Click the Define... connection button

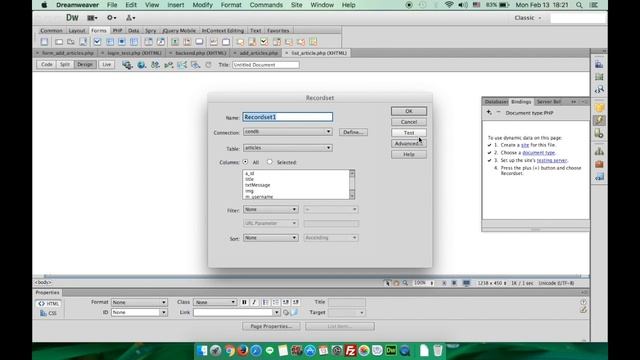353,132
